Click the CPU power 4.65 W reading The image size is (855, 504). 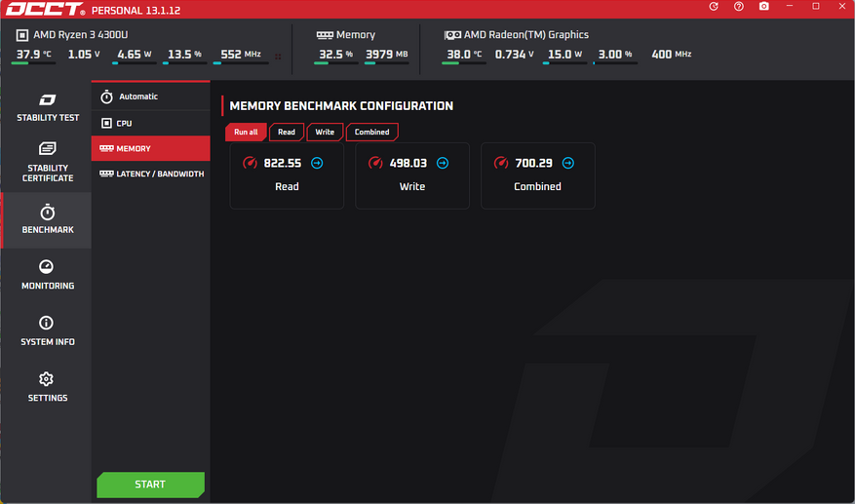135,54
